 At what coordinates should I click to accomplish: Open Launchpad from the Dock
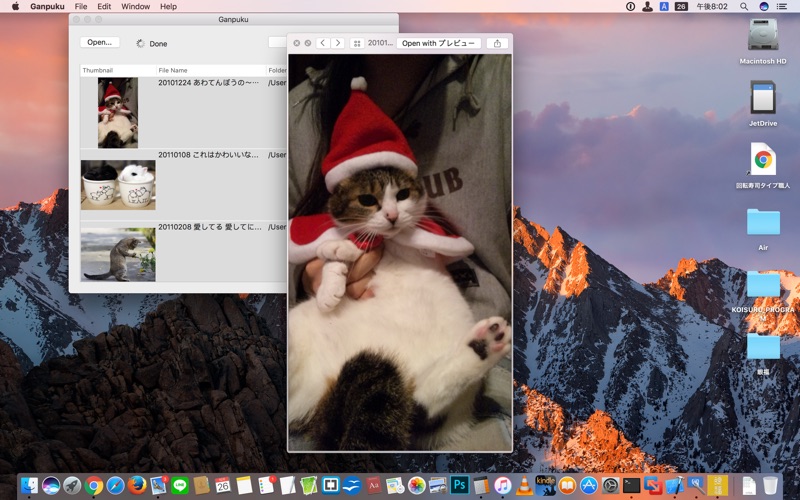pos(72,485)
